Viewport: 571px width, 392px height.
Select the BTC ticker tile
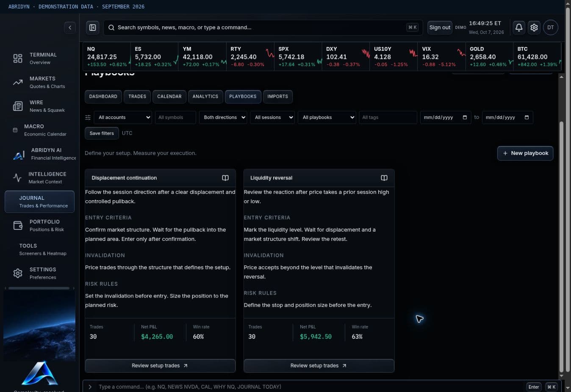pos(537,56)
